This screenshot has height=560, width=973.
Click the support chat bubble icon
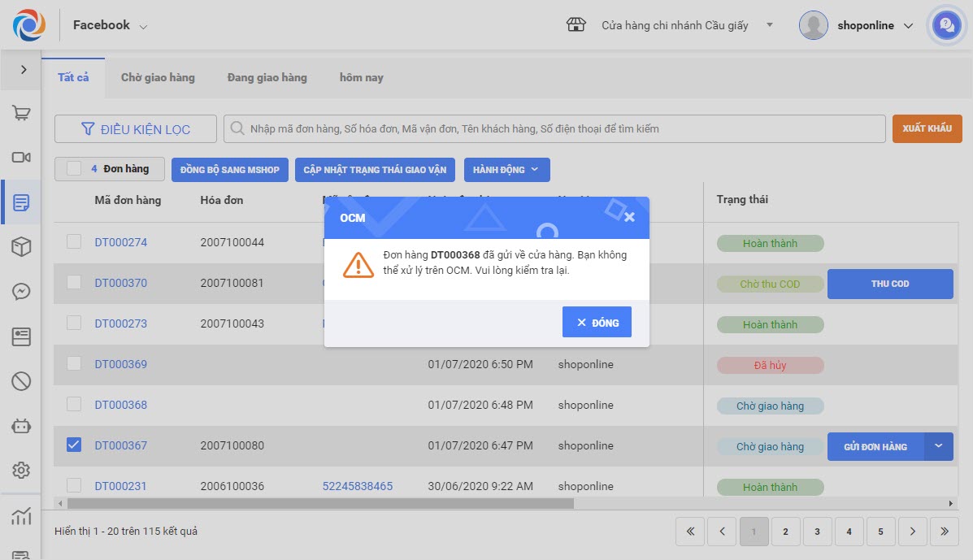pos(945,25)
